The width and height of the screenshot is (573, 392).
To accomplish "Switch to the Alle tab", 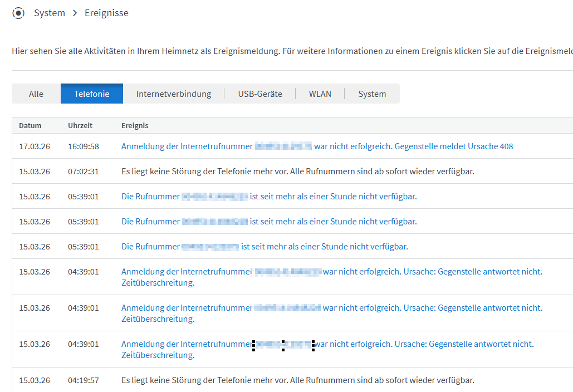I will click(x=36, y=94).
